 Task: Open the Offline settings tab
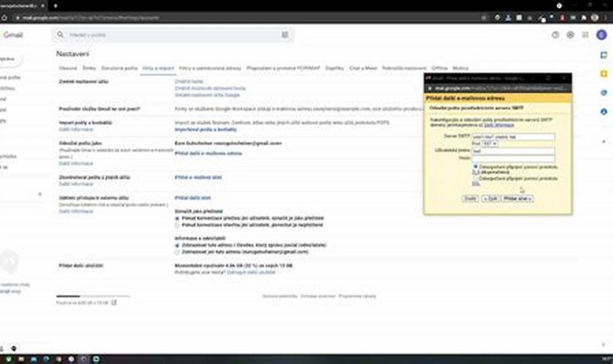[x=440, y=68]
